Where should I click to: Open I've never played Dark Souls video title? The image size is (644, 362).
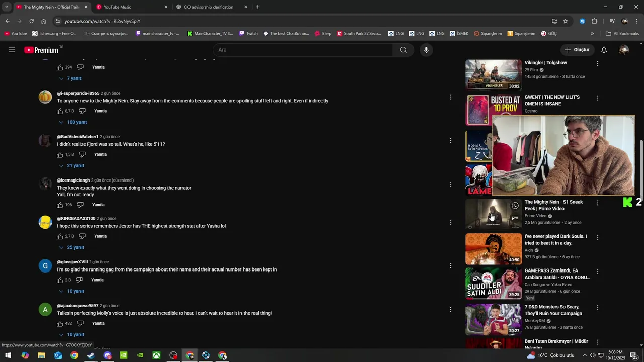pos(555,240)
